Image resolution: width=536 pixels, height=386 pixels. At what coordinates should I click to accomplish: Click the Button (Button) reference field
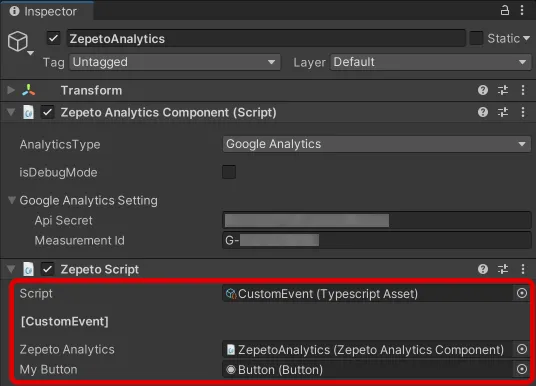coord(367,370)
